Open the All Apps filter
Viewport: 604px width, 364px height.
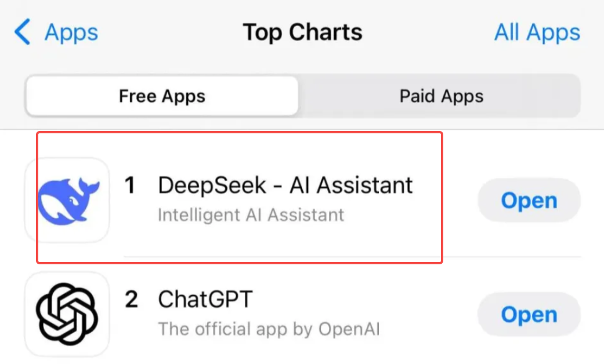click(537, 32)
